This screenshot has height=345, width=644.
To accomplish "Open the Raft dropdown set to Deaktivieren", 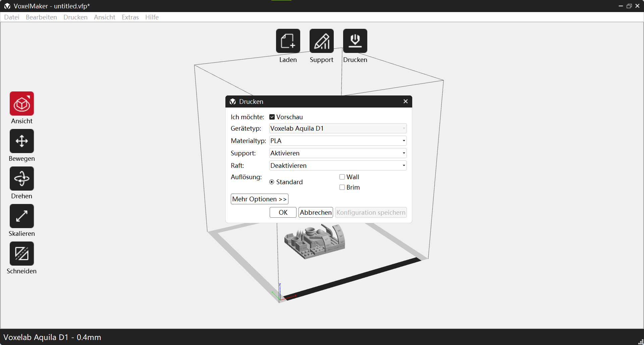I will pyautogui.click(x=338, y=165).
